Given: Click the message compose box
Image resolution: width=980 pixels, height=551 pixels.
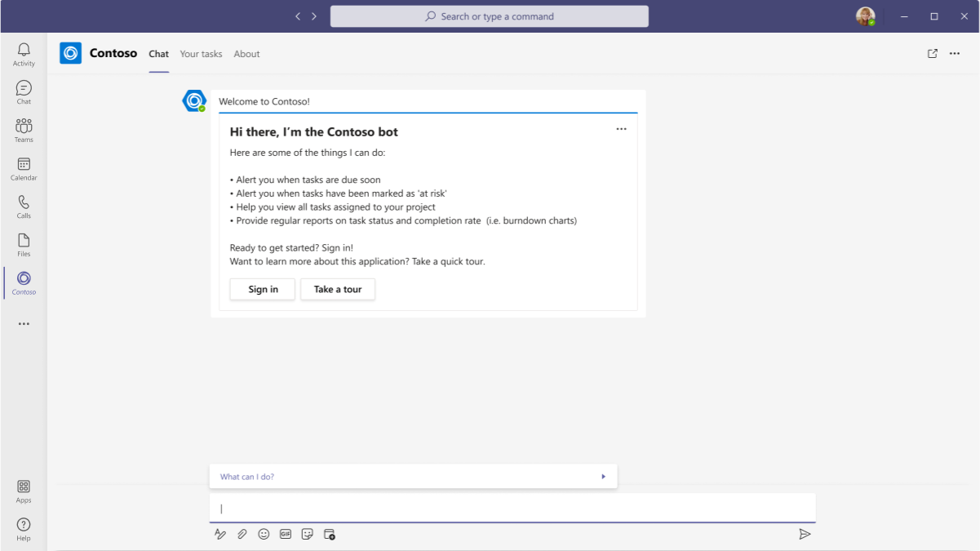Looking at the screenshot, I should click(x=512, y=508).
